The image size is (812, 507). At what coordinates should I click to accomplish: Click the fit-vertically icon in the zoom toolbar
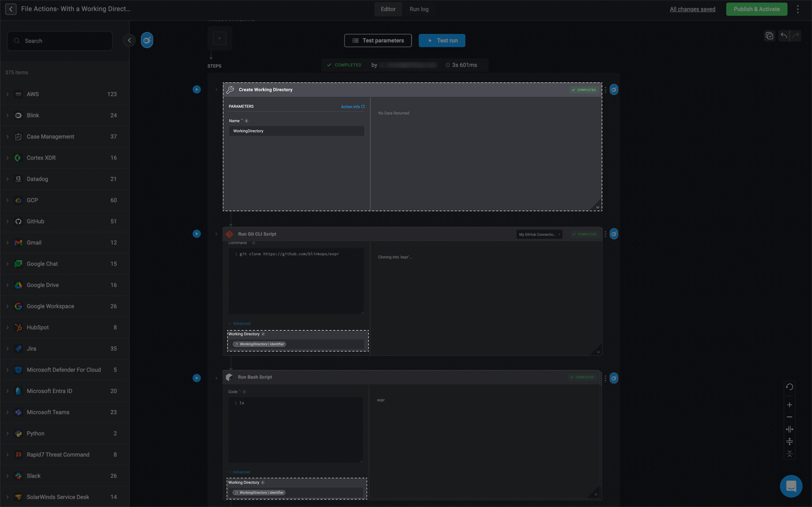(x=790, y=441)
